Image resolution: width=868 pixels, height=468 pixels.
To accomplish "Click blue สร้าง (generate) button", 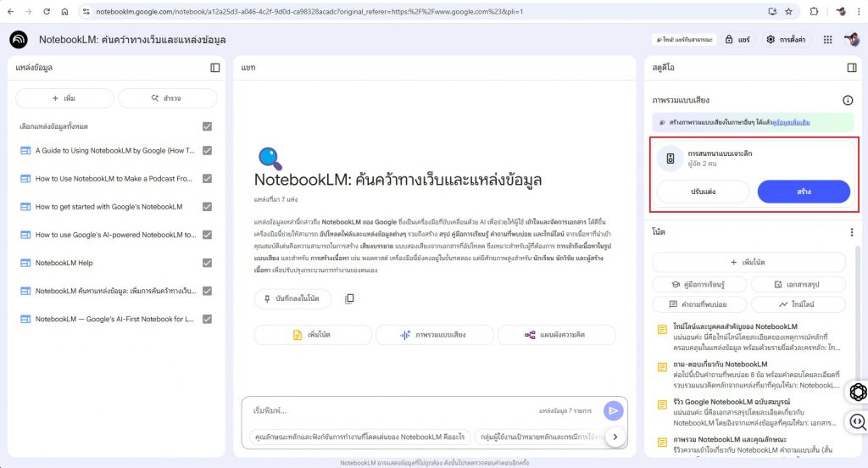I will (804, 192).
